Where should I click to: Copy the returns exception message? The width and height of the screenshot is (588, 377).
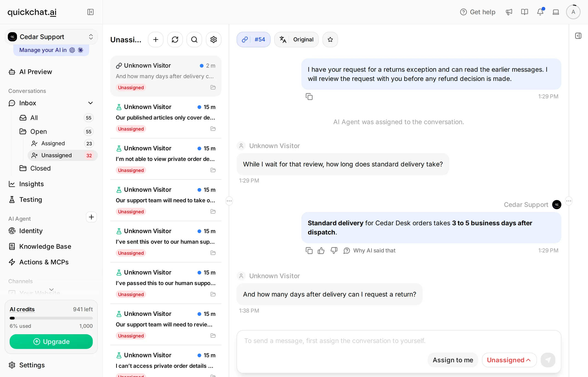pyautogui.click(x=309, y=97)
